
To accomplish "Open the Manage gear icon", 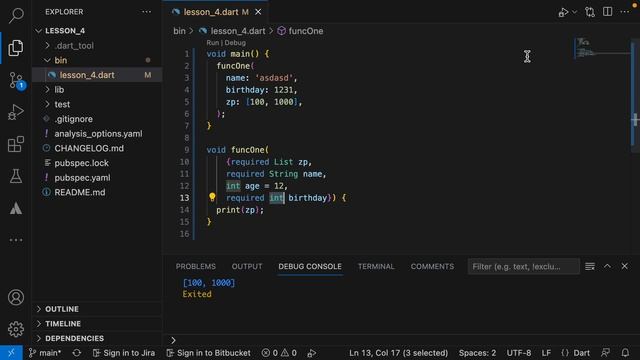I will (x=16, y=329).
